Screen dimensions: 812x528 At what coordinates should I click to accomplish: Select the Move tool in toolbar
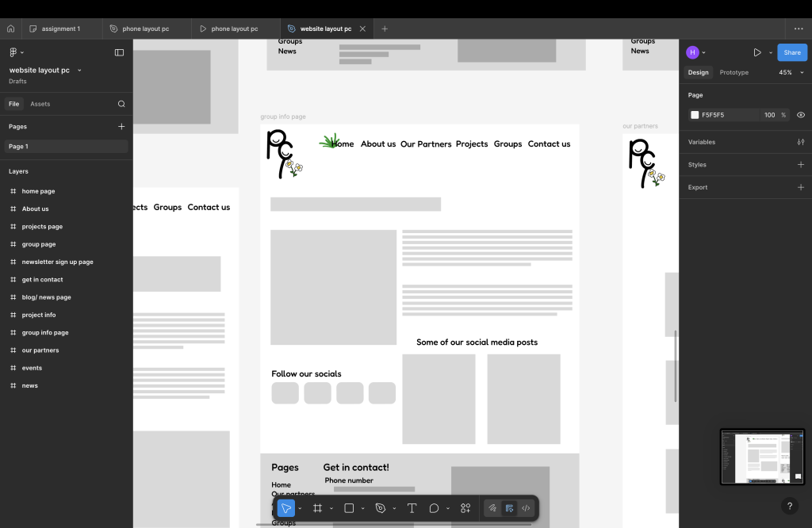(x=286, y=508)
